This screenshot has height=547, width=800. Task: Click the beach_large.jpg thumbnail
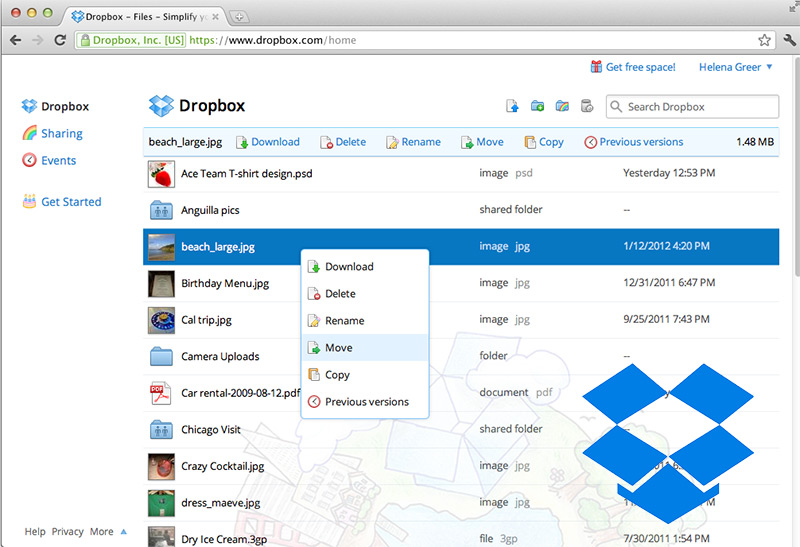[161, 246]
